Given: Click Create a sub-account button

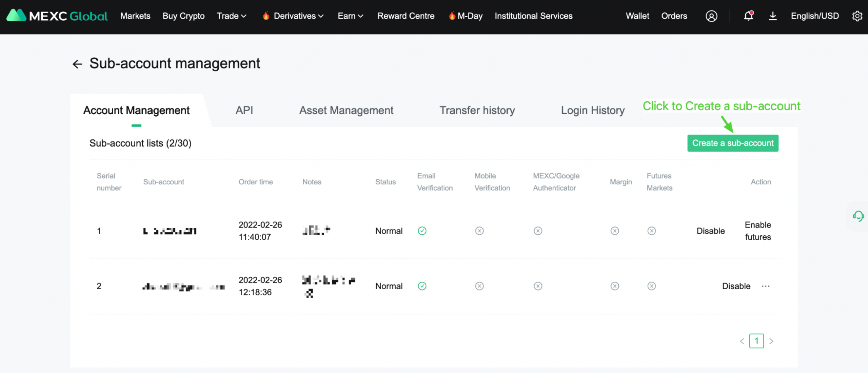Looking at the screenshot, I should click(x=732, y=143).
